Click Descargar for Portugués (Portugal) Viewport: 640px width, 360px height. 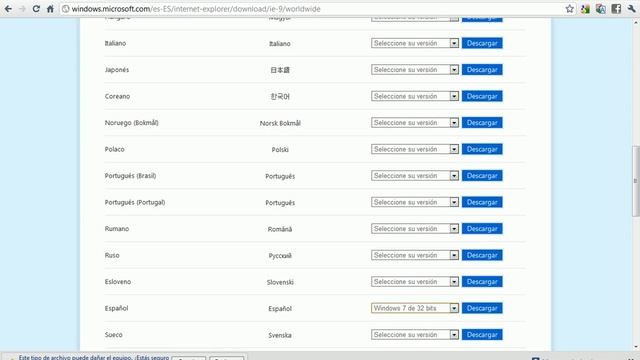tap(482, 202)
